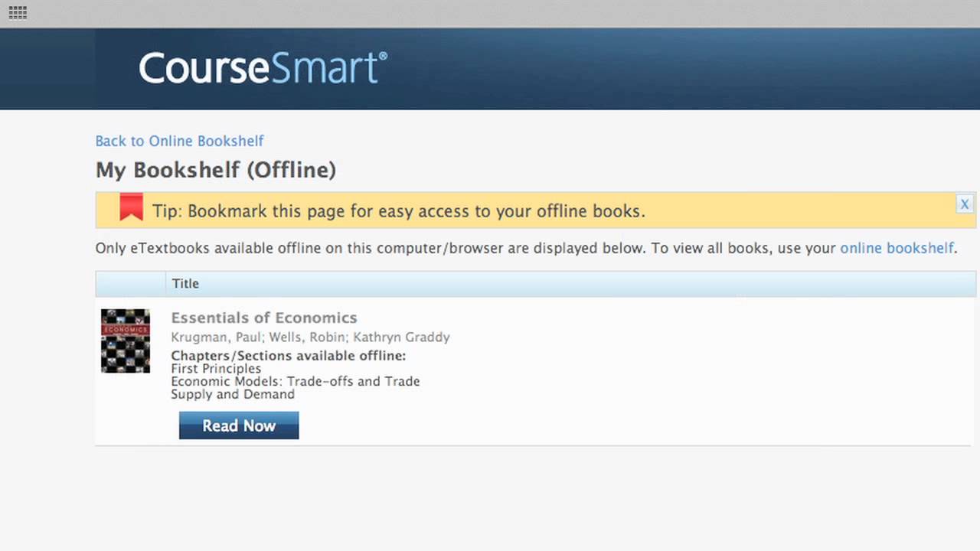Open the apps grid icon at top-left
Viewport: 980px width, 551px height.
pos(18,12)
